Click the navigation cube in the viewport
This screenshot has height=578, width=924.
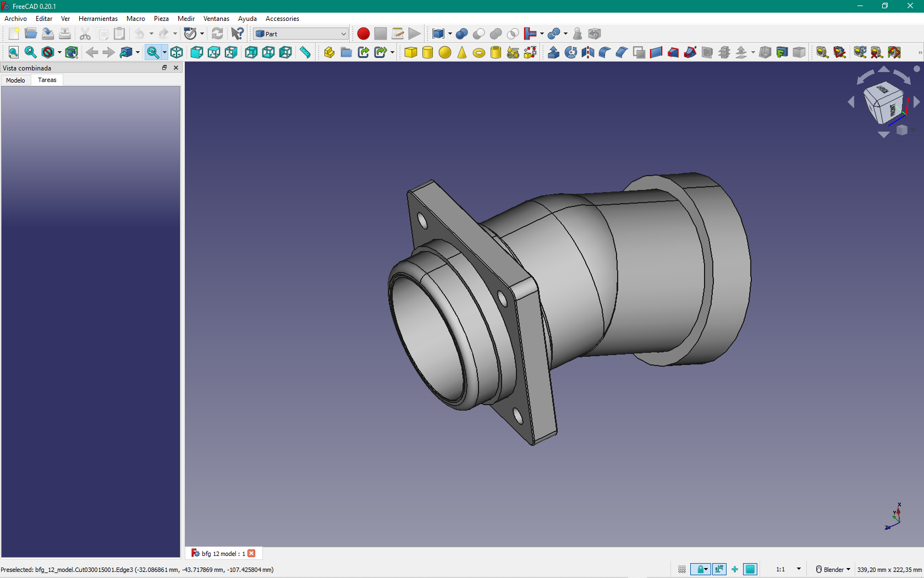point(883,102)
